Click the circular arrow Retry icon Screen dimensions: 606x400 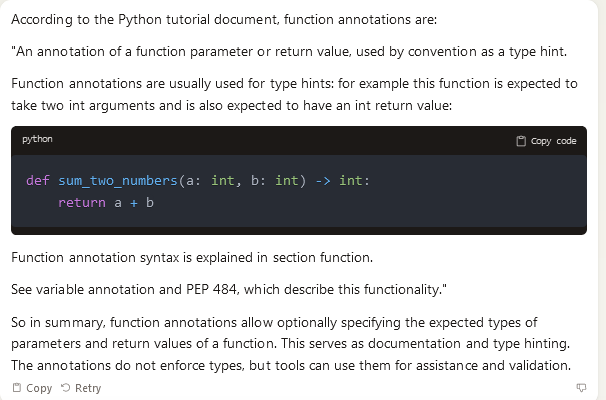point(66,388)
